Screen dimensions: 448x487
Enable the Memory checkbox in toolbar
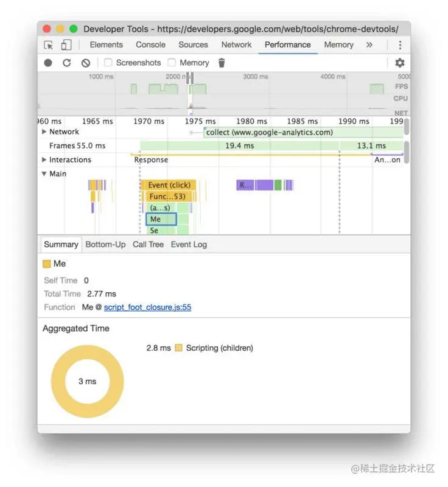click(x=172, y=63)
